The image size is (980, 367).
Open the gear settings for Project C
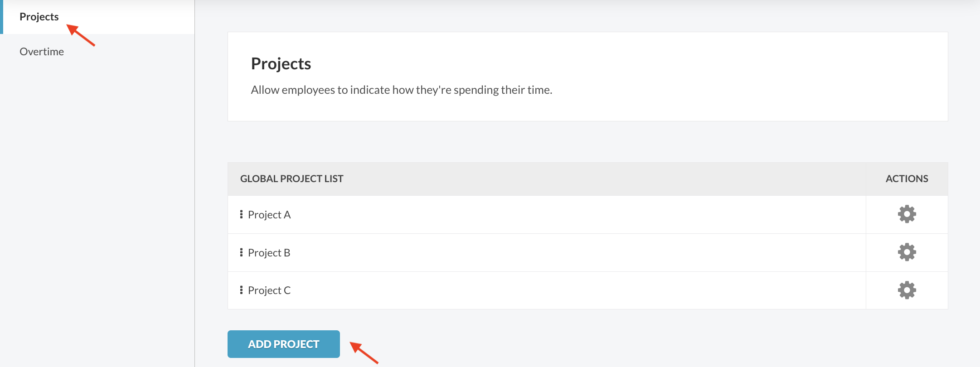click(907, 290)
